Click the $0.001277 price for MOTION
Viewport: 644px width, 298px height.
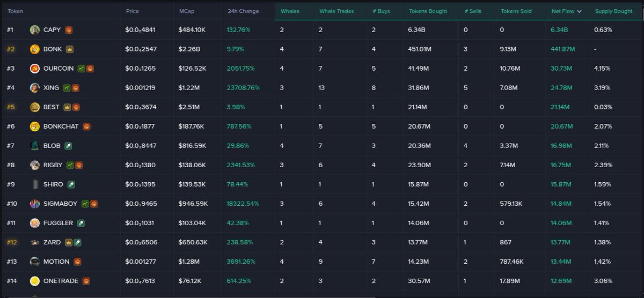coord(141,262)
